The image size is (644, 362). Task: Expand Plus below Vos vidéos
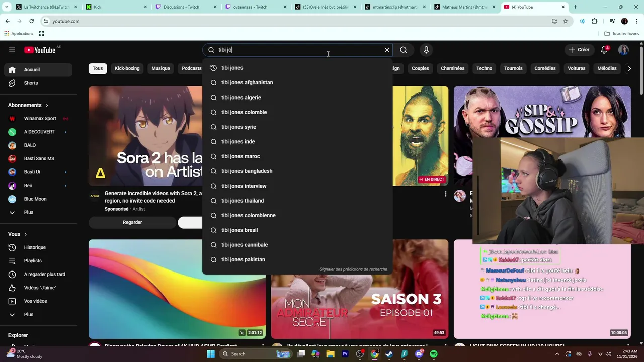[x=38, y=315]
